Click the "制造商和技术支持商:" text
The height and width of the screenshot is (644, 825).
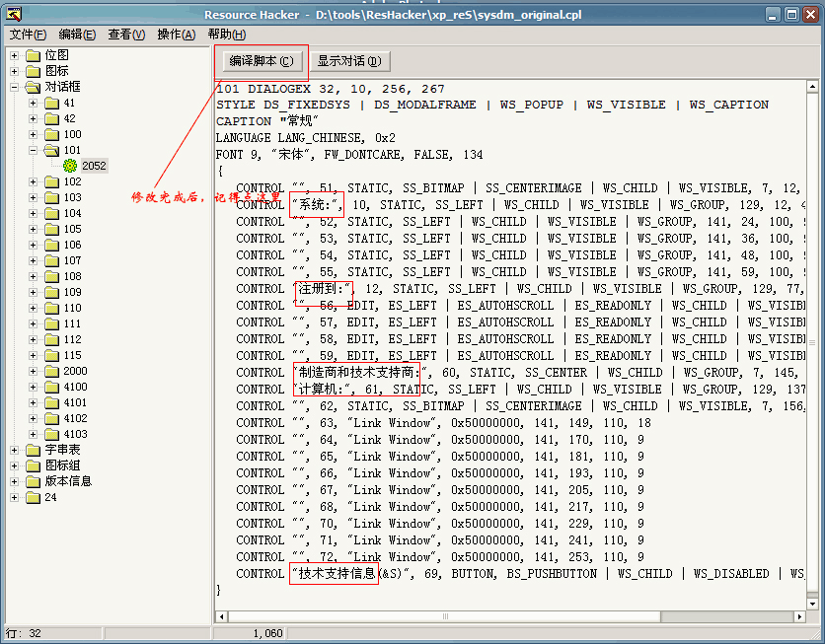[x=360, y=372]
